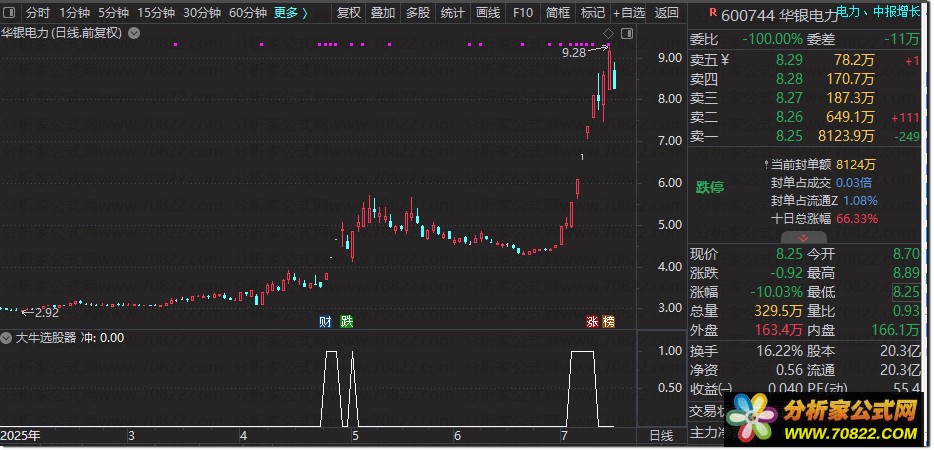Viewport: 934px width, 450px height.
Task: Open the 华银电力 chart settings dropdown
Action: click(x=135, y=33)
